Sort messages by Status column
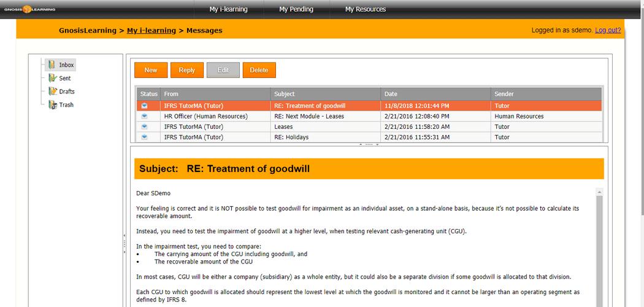The height and width of the screenshot is (307, 644). coord(148,94)
